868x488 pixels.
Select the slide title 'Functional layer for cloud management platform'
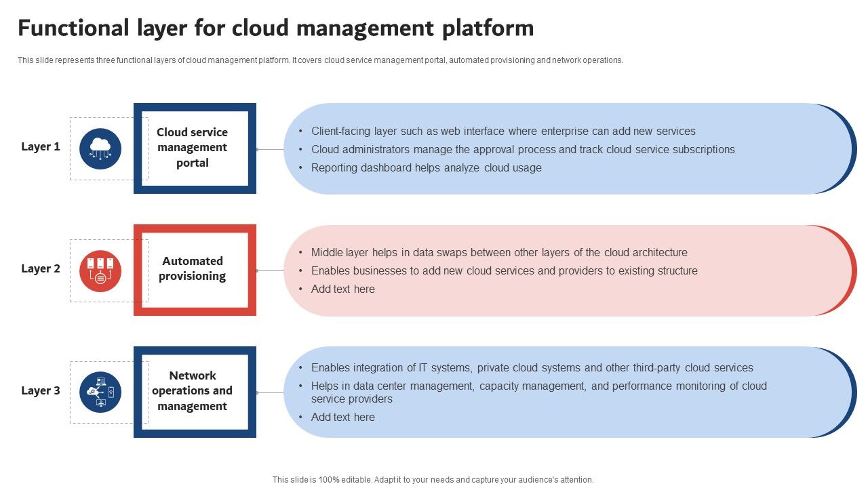coord(276,28)
